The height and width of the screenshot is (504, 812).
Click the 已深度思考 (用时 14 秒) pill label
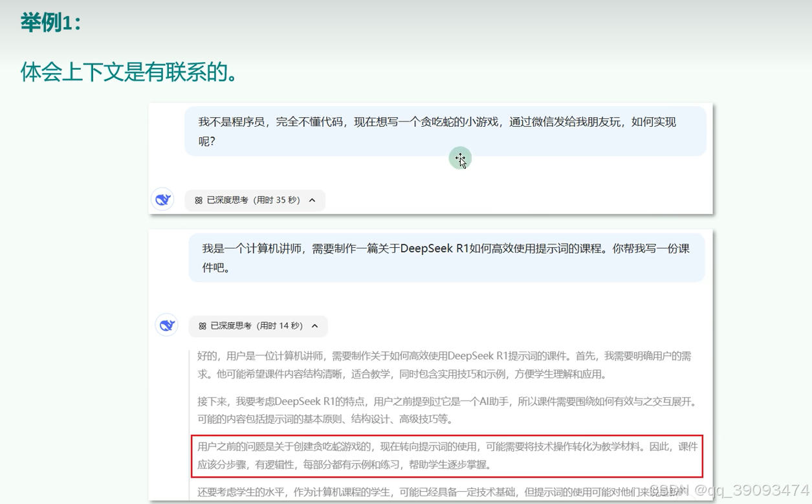[x=257, y=326]
